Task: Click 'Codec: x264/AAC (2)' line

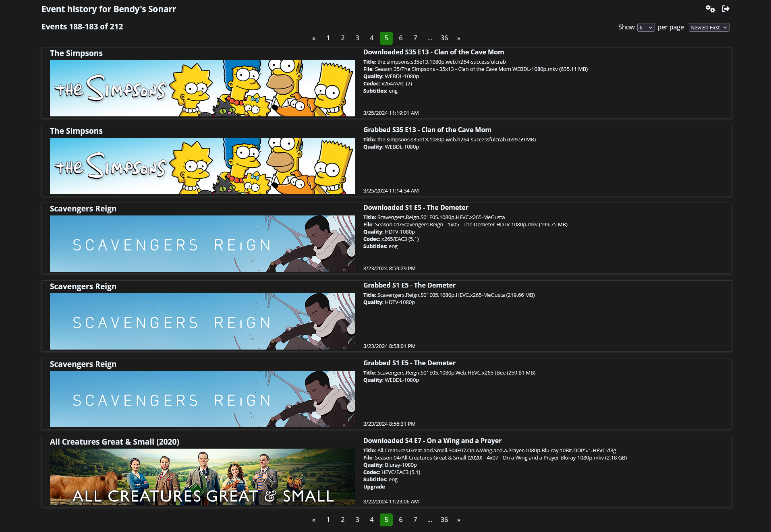Action: [388, 84]
